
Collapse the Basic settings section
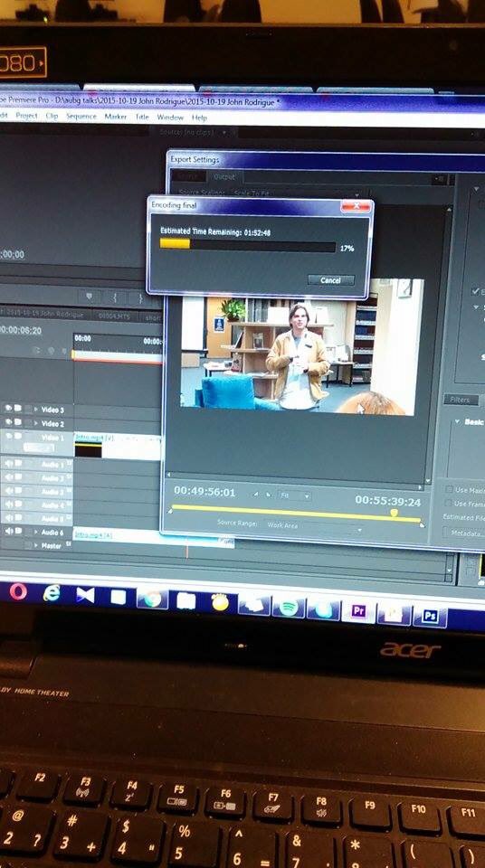point(458,422)
